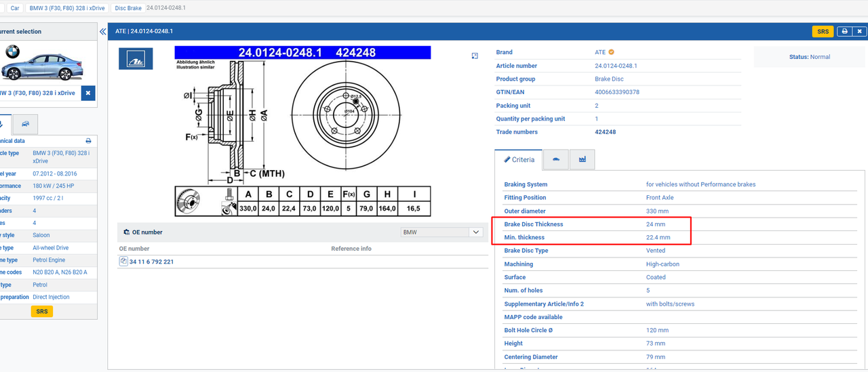Open the brake disc technical drawing
868x372 pixels.
click(302, 131)
